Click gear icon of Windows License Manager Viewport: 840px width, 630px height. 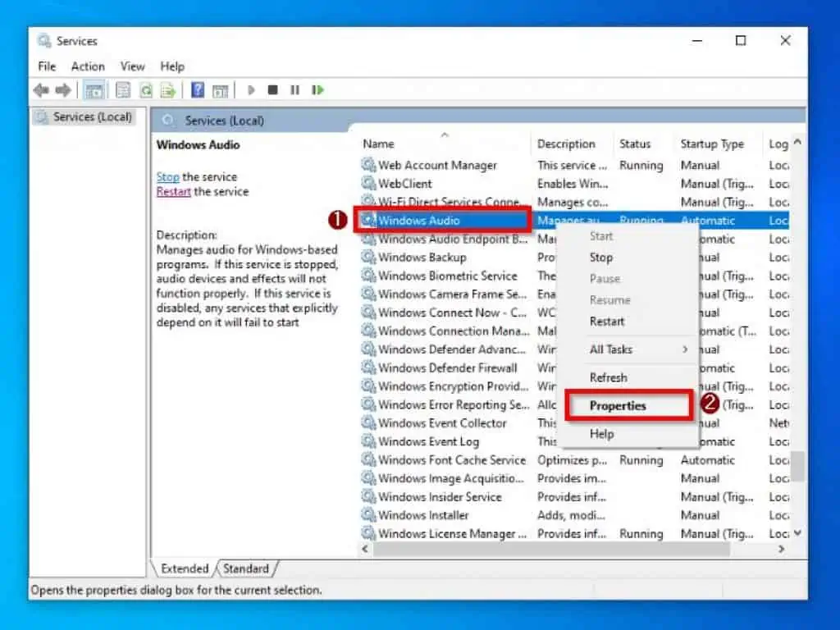click(x=368, y=532)
